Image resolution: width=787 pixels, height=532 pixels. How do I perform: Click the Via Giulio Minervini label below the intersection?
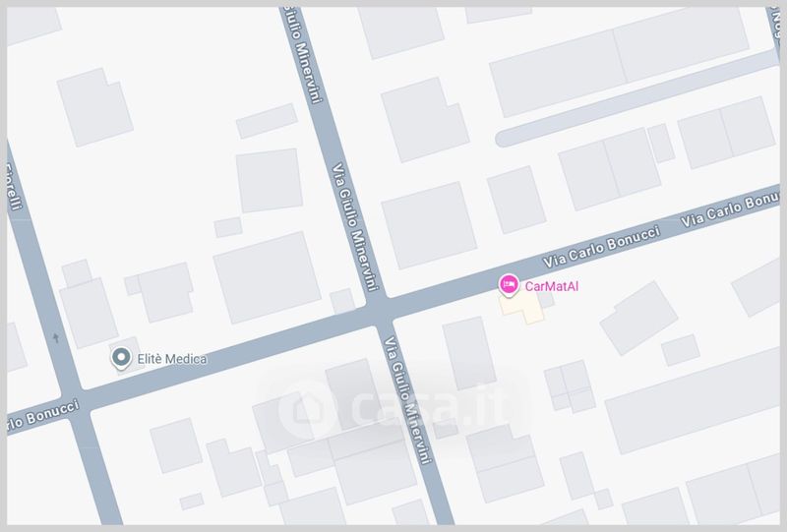pyautogui.click(x=407, y=400)
